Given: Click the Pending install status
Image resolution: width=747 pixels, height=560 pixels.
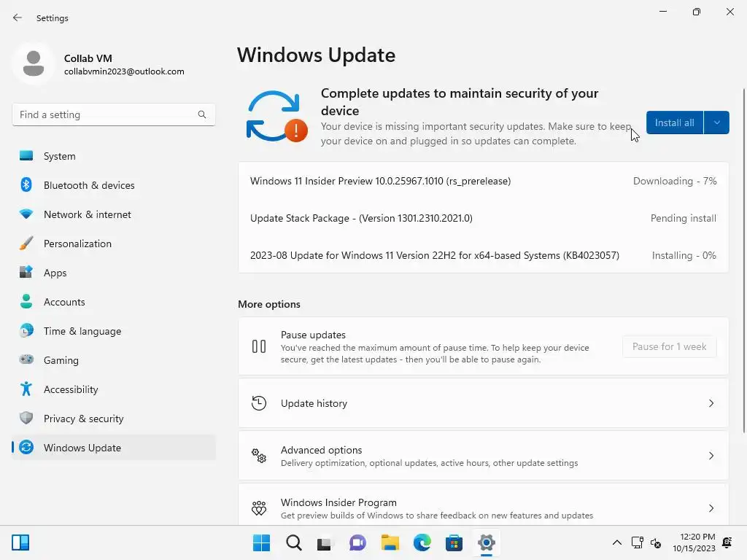Looking at the screenshot, I should click(683, 218).
